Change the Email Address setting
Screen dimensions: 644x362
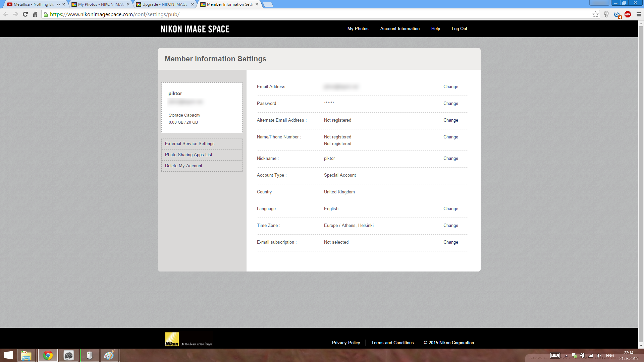(450, 87)
